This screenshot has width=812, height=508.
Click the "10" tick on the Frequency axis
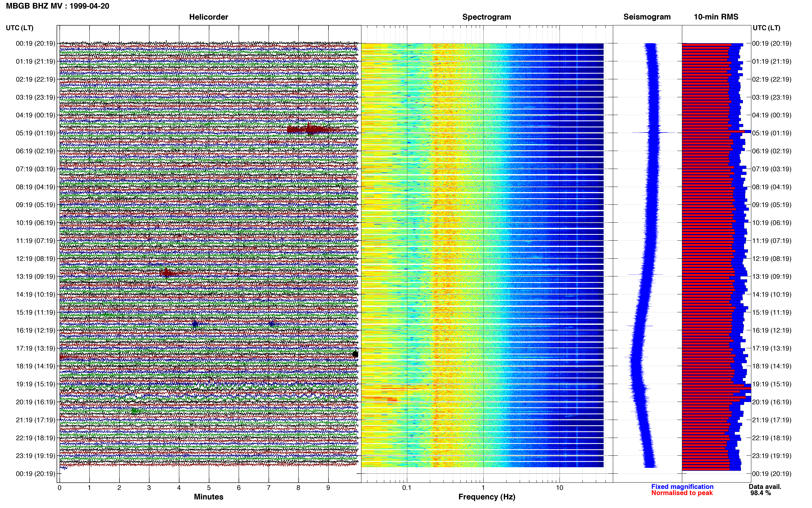(559, 488)
